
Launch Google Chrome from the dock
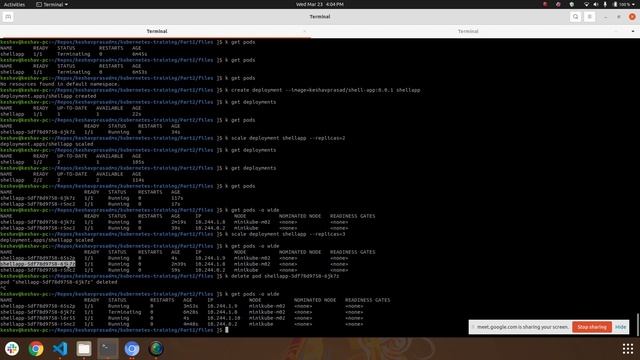click(x=36, y=349)
